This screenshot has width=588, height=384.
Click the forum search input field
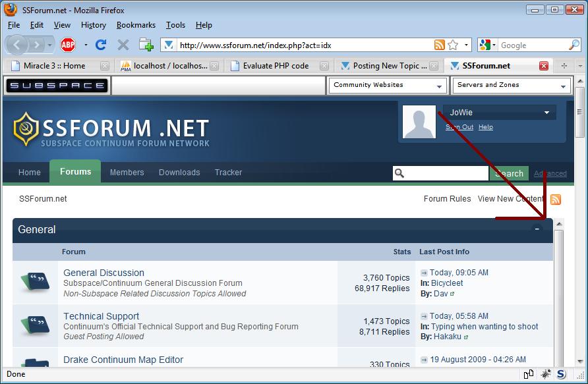click(441, 173)
